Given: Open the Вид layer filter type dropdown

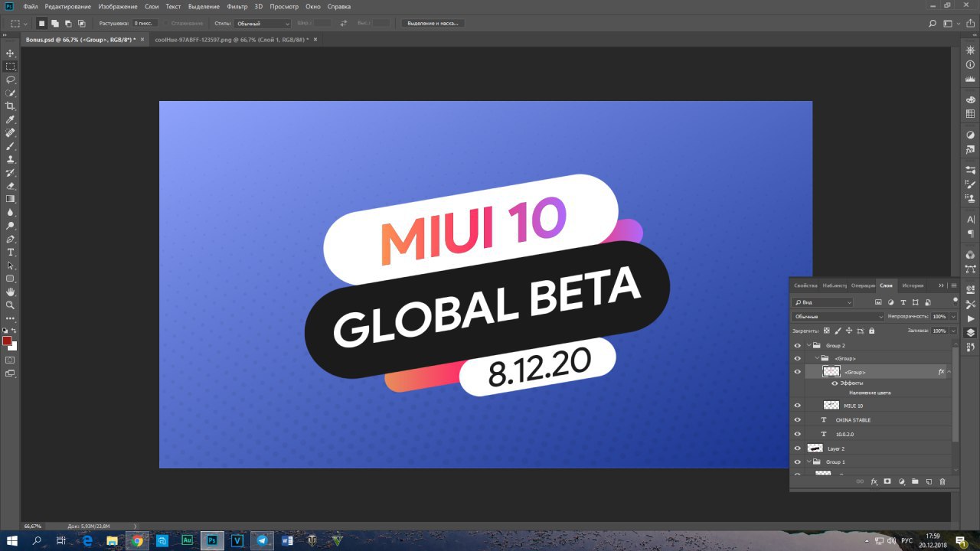Looking at the screenshot, I should [822, 302].
